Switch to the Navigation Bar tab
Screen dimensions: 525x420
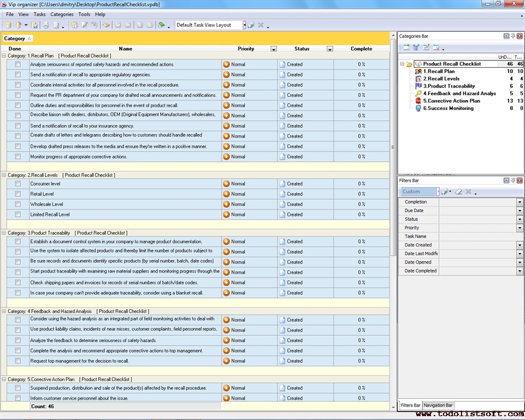coord(439,405)
